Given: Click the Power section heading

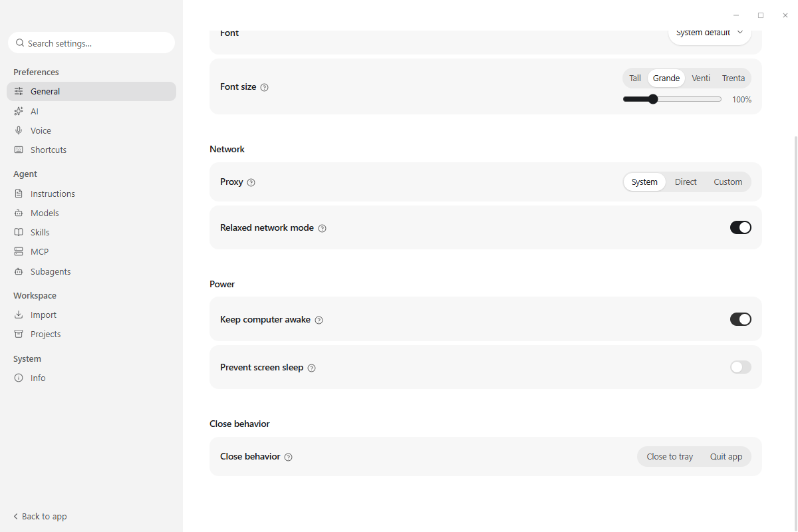Looking at the screenshot, I should 222,284.
